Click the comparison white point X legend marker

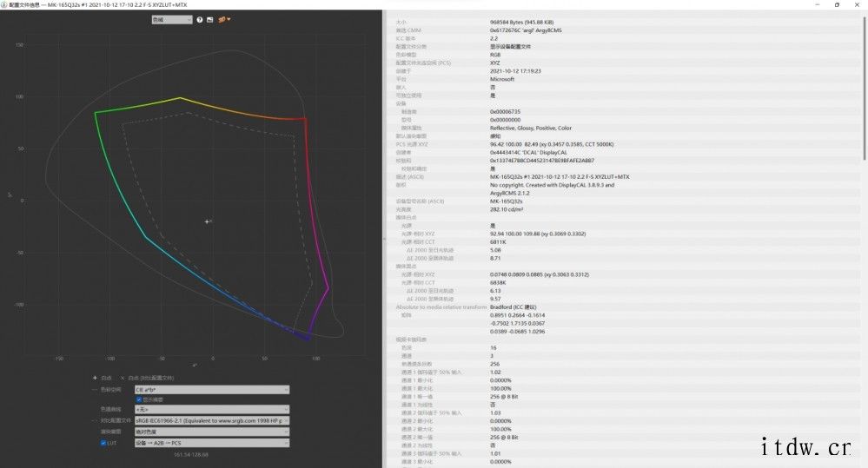pos(123,378)
